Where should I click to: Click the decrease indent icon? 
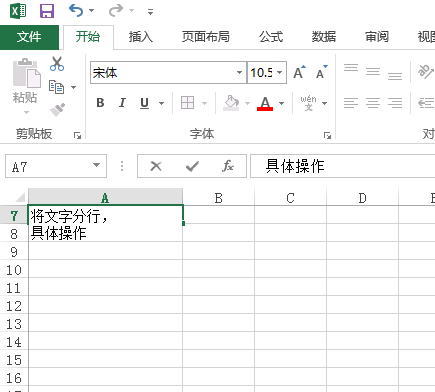click(x=426, y=103)
